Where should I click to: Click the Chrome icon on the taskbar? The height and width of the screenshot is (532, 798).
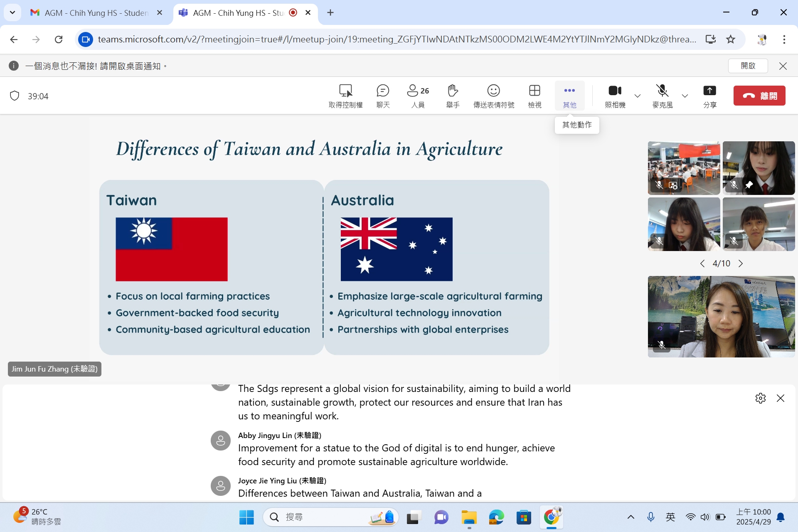[552, 517]
